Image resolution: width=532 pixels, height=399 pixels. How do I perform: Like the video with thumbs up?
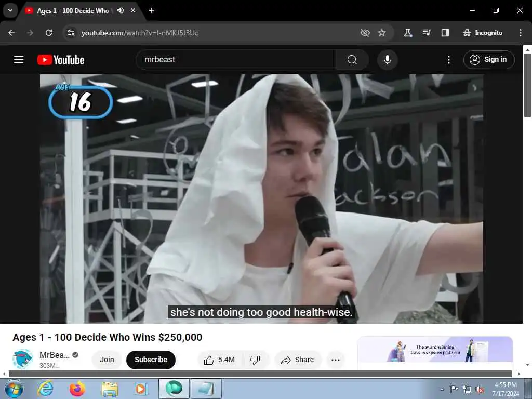click(220, 360)
